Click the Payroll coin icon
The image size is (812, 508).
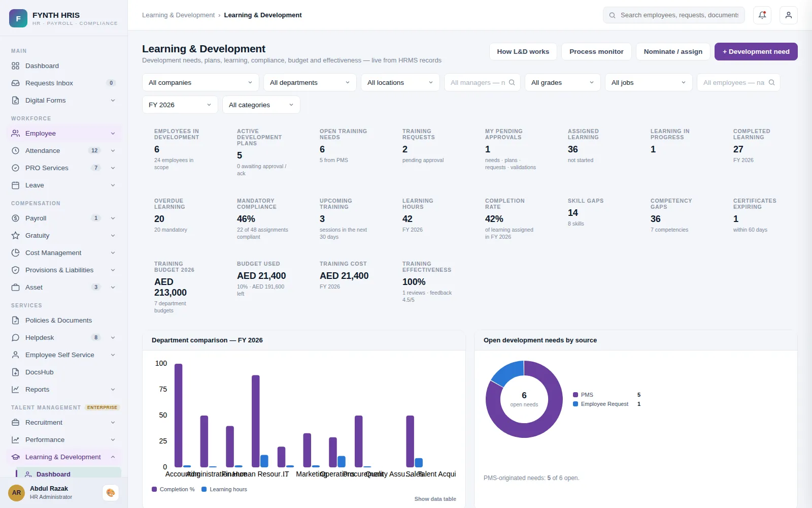(x=16, y=218)
